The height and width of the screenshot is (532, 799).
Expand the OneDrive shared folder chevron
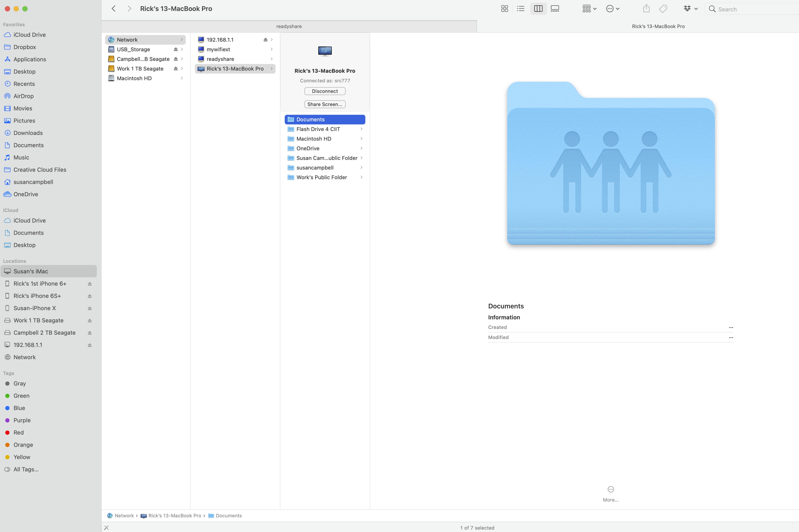(x=361, y=148)
